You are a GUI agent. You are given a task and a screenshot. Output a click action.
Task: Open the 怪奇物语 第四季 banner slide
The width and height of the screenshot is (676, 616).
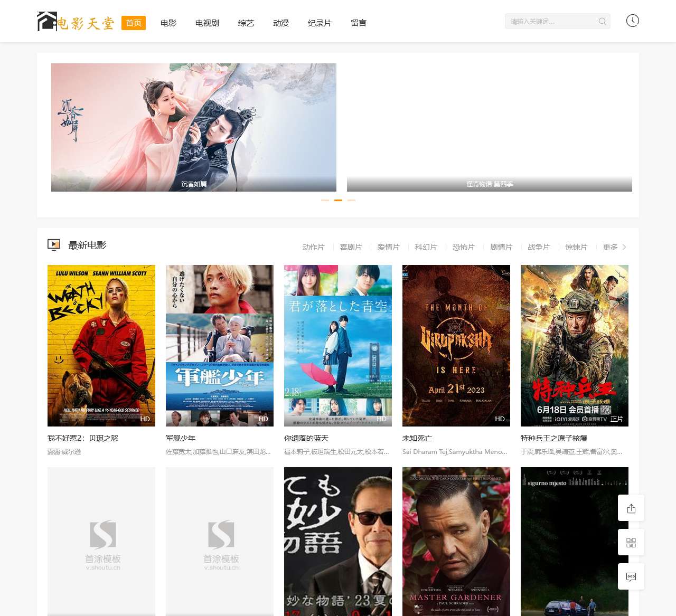(x=490, y=127)
